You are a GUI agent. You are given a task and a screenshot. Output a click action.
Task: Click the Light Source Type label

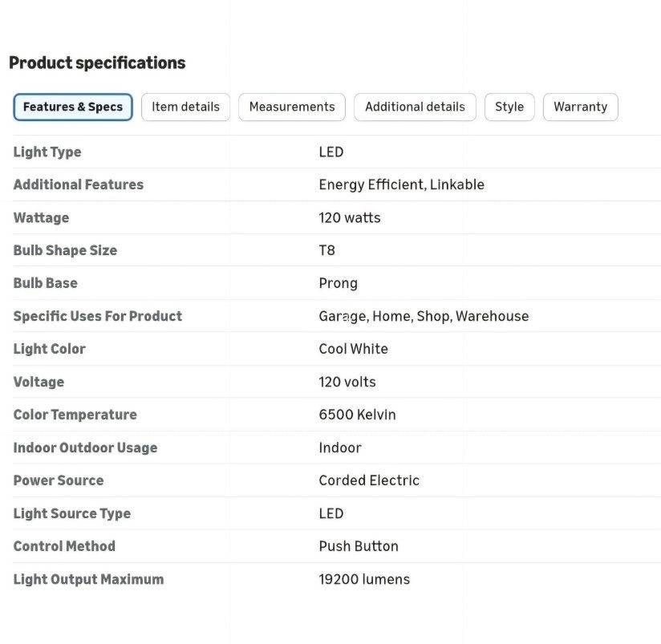(72, 514)
